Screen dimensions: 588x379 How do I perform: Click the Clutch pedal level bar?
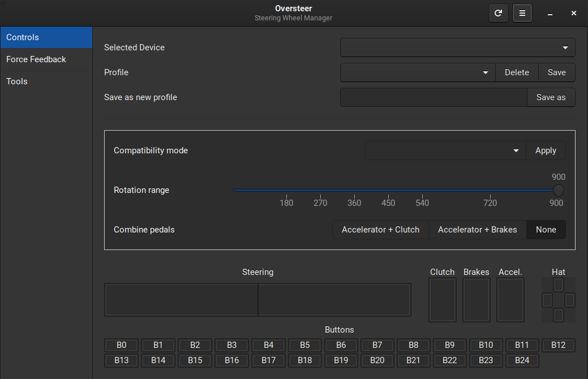[x=443, y=300]
